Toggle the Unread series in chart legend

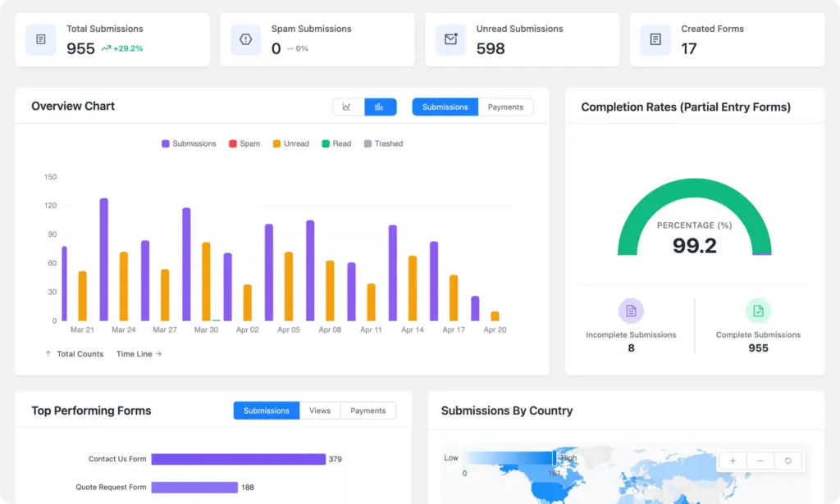click(x=290, y=143)
